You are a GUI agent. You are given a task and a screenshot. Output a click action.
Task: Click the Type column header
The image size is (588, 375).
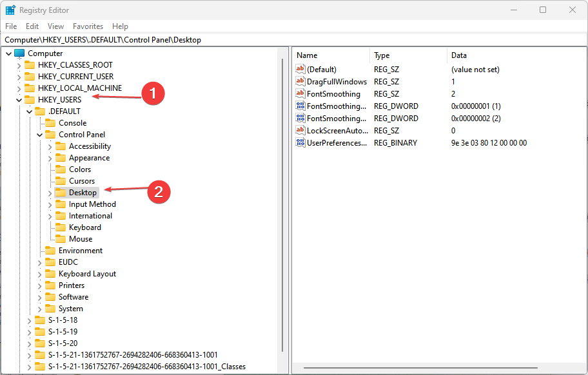tap(409, 55)
